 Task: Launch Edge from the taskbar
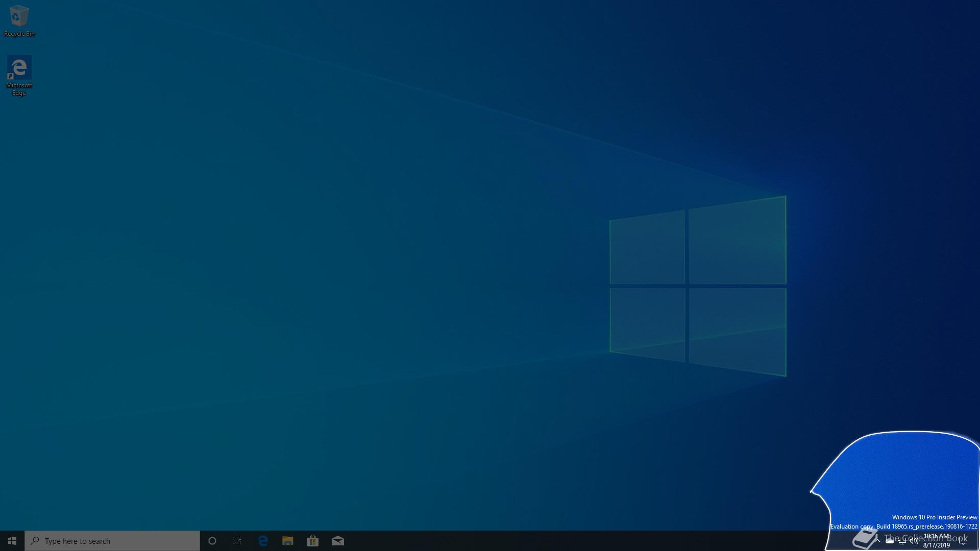coord(263,541)
